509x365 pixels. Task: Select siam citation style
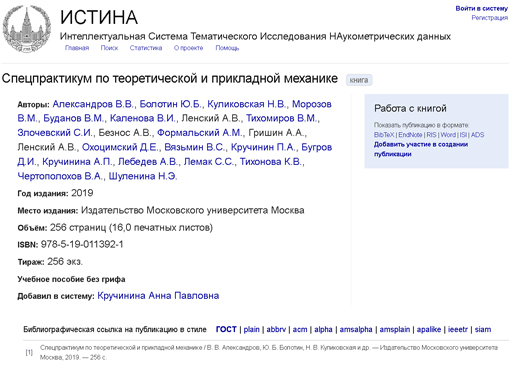[483, 329]
